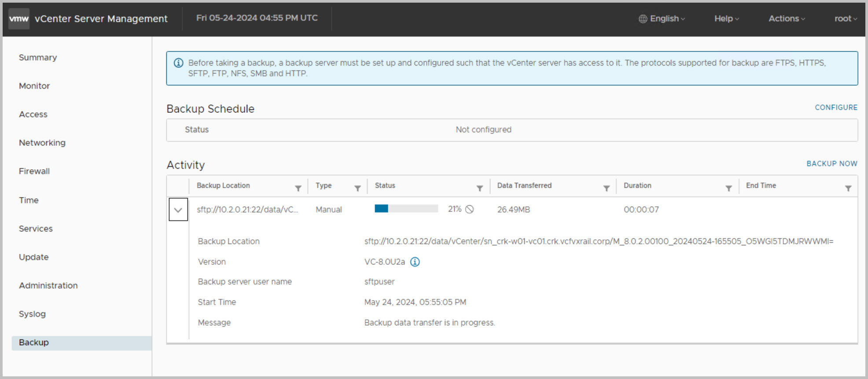This screenshot has width=868, height=379.
Task: Select Firewall in the left navigation
Action: (34, 171)
